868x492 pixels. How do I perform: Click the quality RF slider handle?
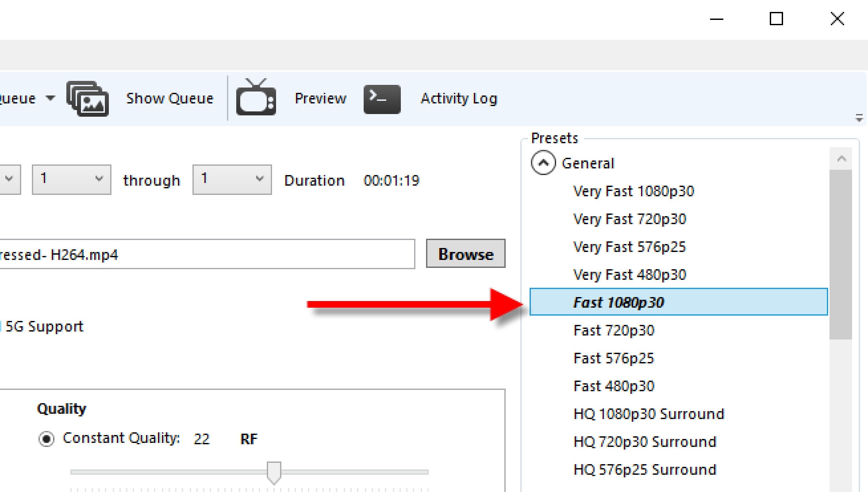274,472
